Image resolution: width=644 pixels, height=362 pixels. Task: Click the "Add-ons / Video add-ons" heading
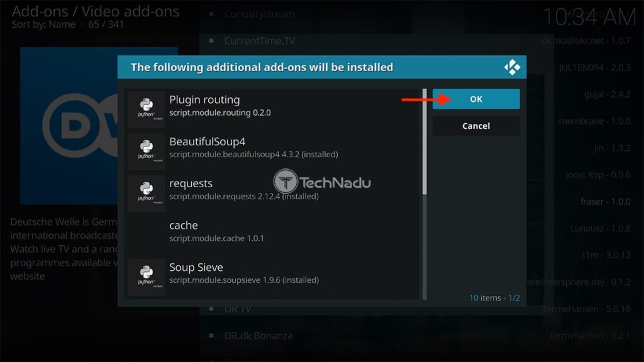(96, 11)
